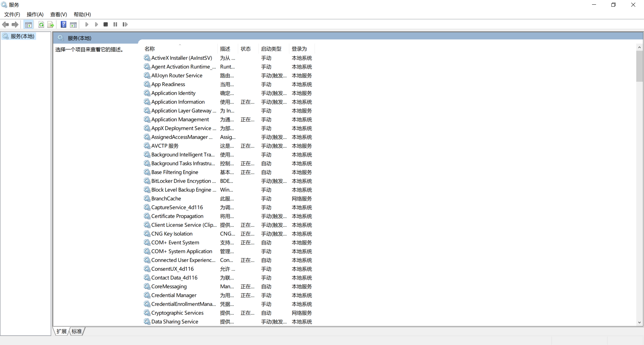Click the Pause Service toolbar icon
The image size is (644, 345).
[115, 24]
